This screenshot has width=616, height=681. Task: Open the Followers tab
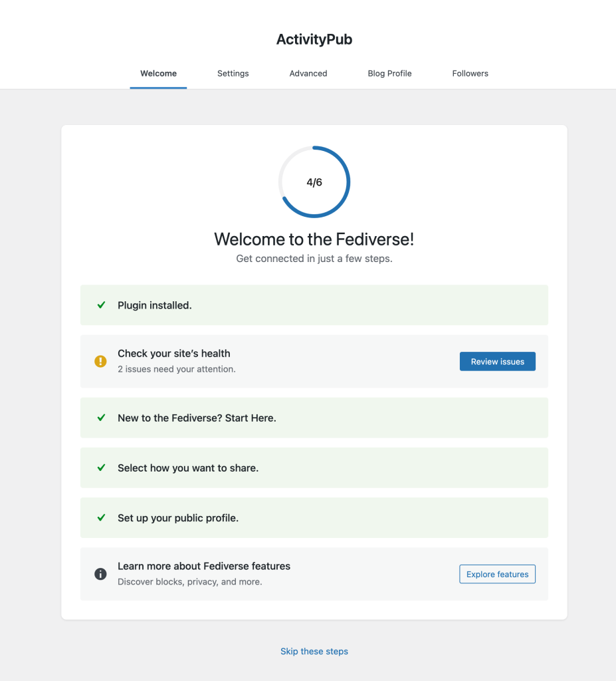click(470, 73)
